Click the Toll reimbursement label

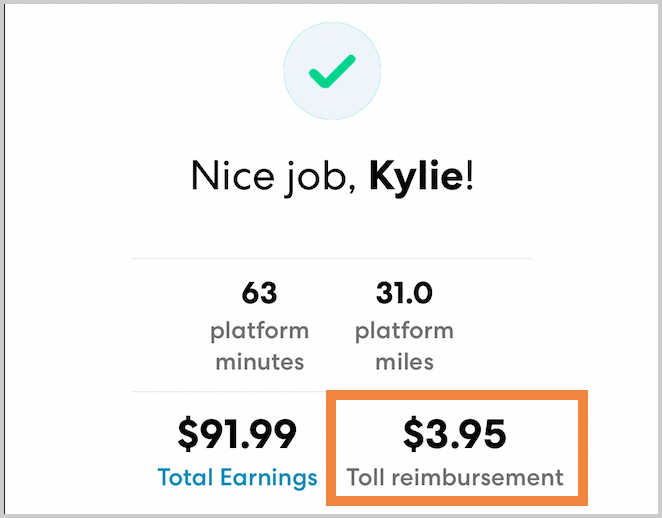(x=455, y=477)
